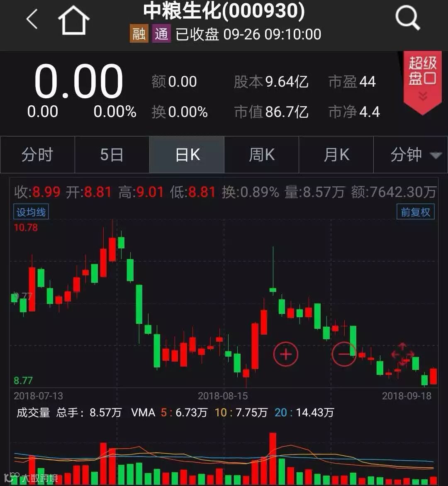Tap the tallest red volume bar
The height and width of the screenshot is (486, 448).
(273, 459)
